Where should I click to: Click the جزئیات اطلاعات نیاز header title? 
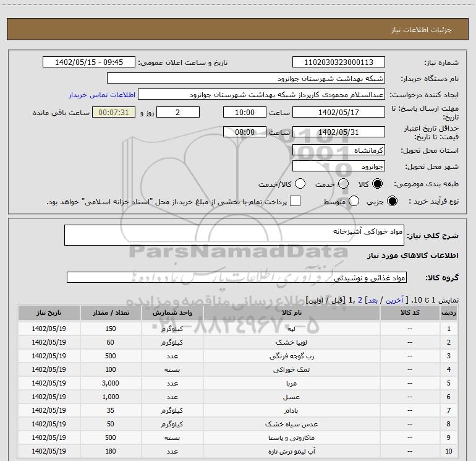tap(422, 30)
